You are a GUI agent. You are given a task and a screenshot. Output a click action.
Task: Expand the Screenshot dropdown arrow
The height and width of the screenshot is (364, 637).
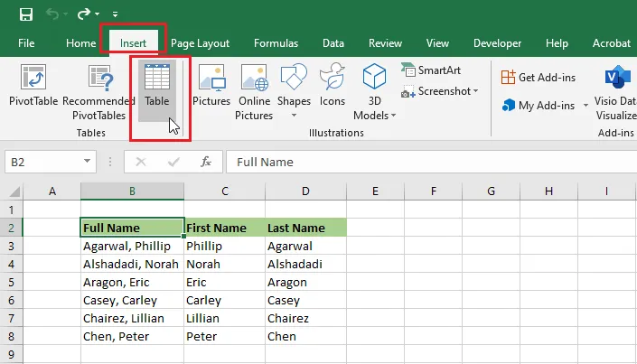click(476, 91)
